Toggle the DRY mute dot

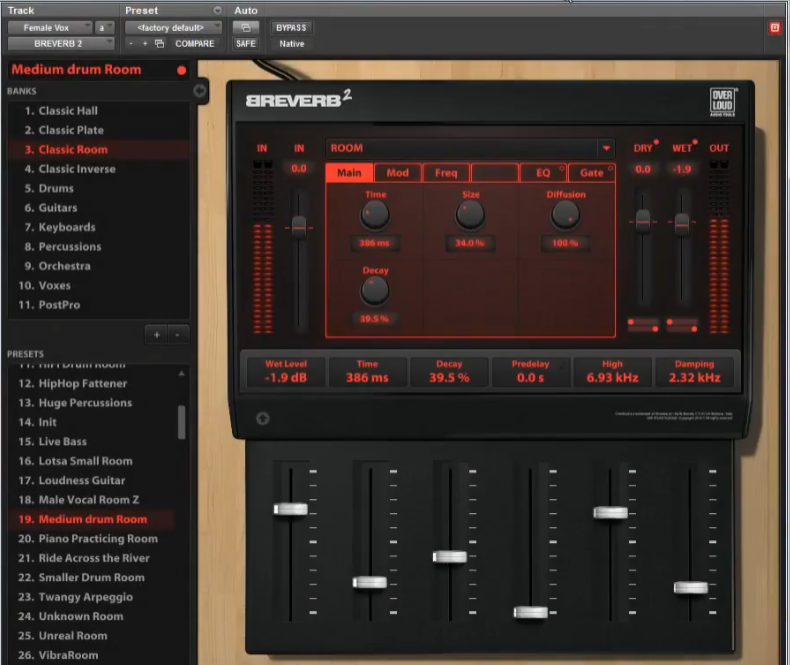656,142
